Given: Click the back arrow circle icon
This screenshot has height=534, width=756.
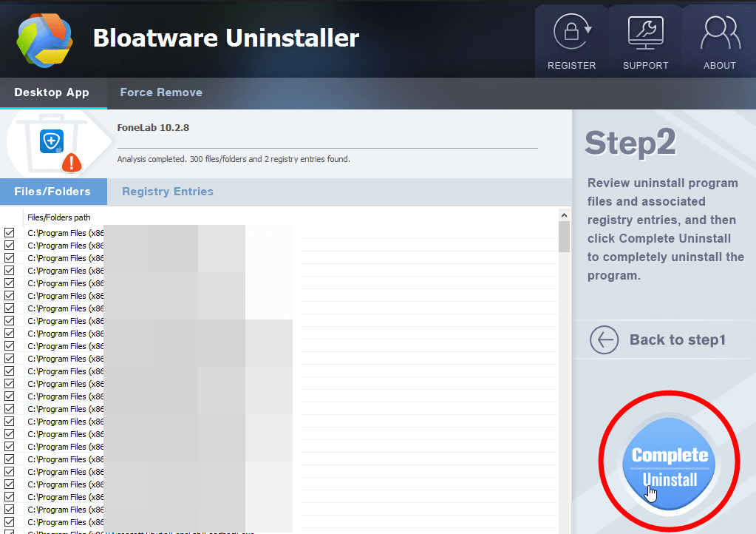Looking at the screenshot, I should pyautogui.click(x=605, y=339).
